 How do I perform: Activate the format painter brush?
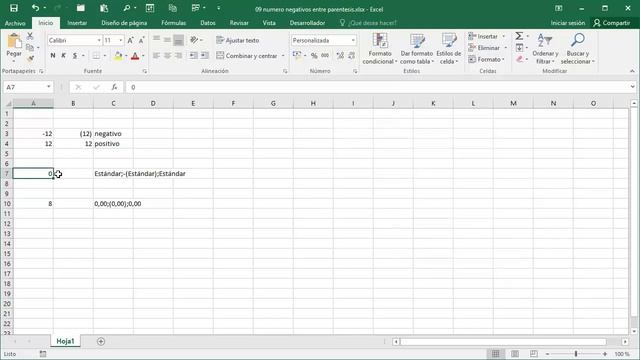coord(30,59)
